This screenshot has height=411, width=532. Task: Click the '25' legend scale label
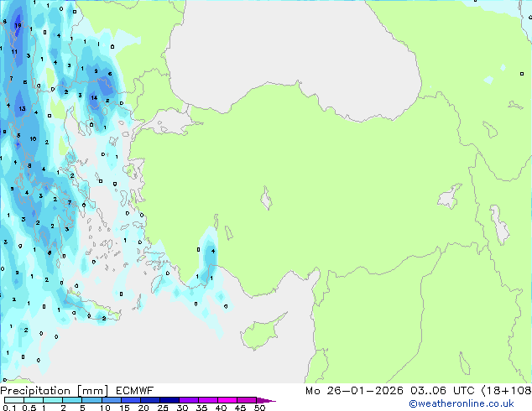coord(163,408)
